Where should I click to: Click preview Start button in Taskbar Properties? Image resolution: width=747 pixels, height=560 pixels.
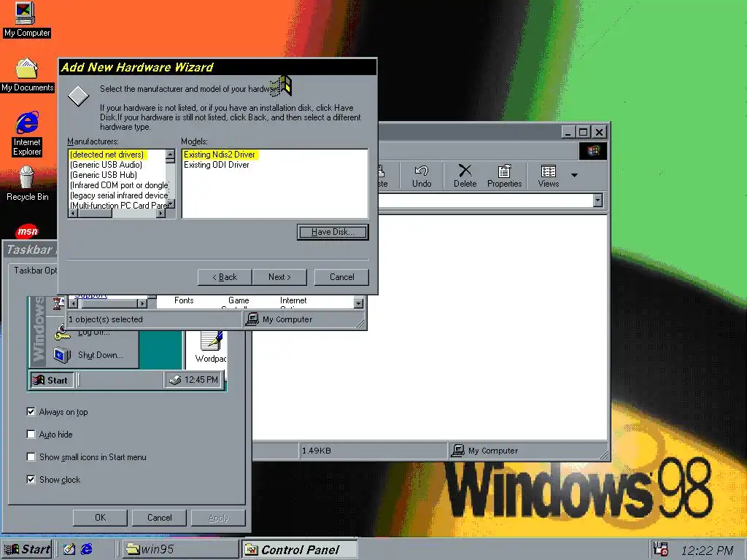tap(52, 380)
